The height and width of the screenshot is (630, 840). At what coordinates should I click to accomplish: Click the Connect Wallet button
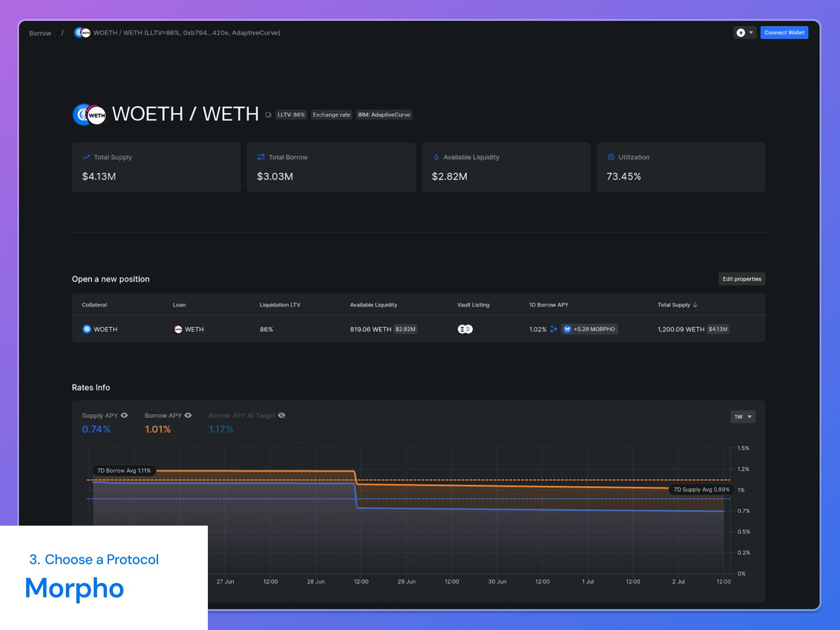[x=784, y=33]
